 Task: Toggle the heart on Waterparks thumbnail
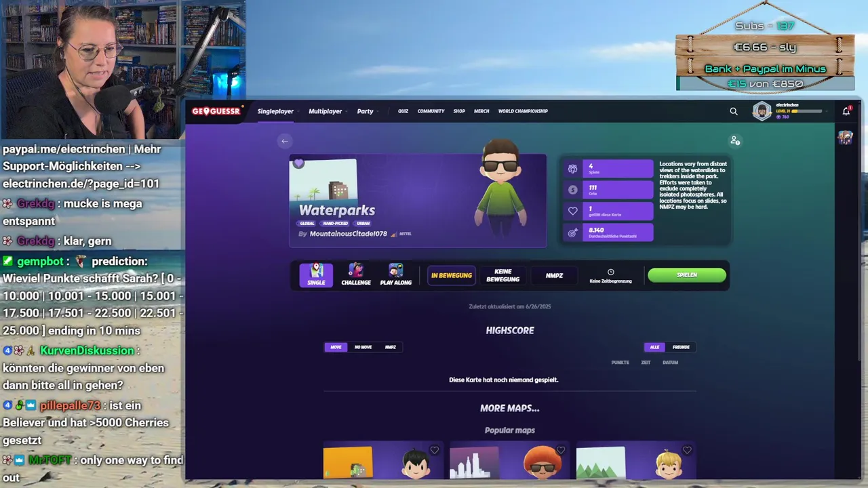pyautogui.click(x=298, y=163)
